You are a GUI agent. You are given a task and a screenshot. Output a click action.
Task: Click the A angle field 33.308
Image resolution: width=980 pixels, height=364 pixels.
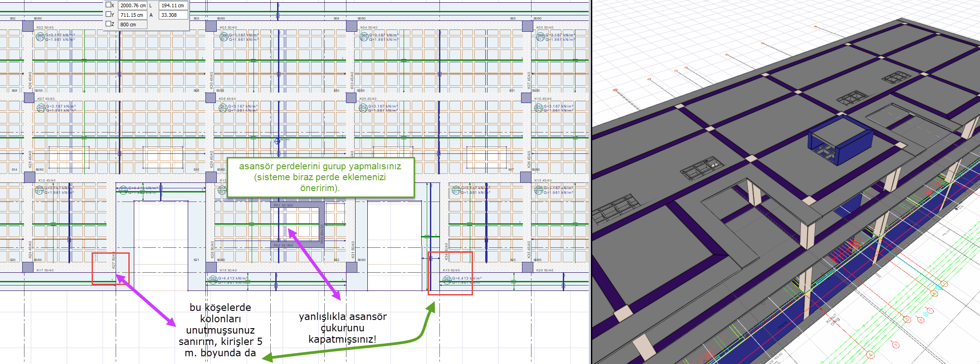[x=173, y=15]
